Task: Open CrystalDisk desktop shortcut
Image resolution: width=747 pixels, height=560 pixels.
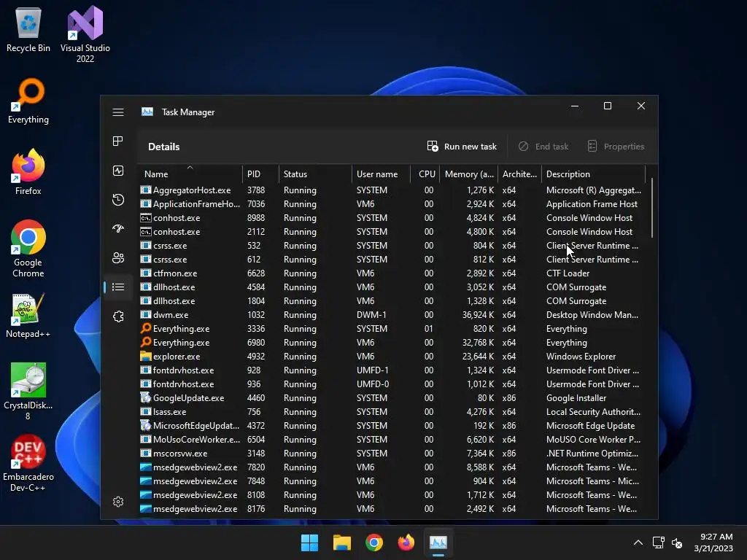Action: (x=28, y=392)
